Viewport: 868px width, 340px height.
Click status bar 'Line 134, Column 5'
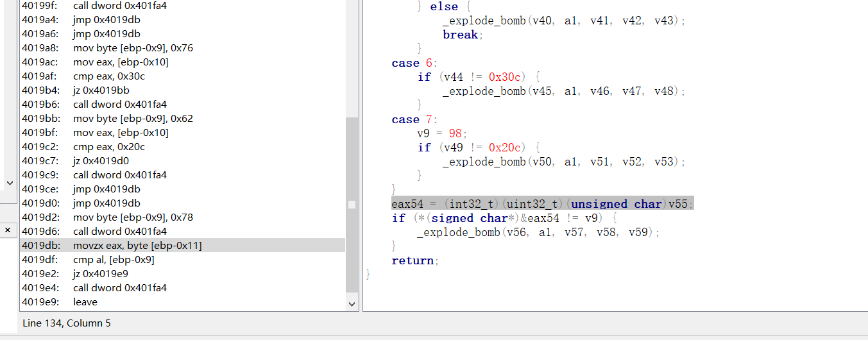point(66,323)
